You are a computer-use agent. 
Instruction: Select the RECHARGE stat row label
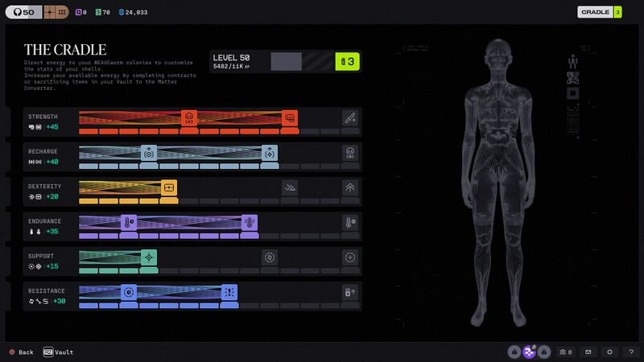pos(43,151)
